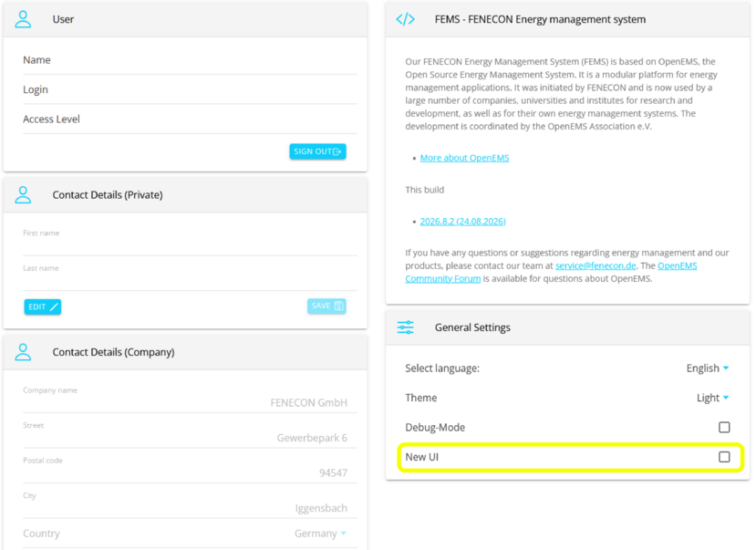Click the Street field with Gewerbepark 6

point(190,433)
